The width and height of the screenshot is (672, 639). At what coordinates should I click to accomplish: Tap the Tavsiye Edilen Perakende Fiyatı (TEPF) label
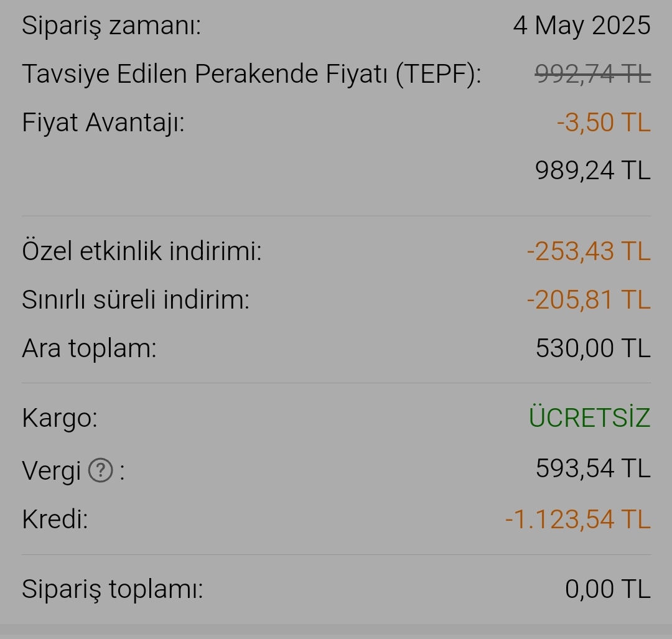pos(251,74)
